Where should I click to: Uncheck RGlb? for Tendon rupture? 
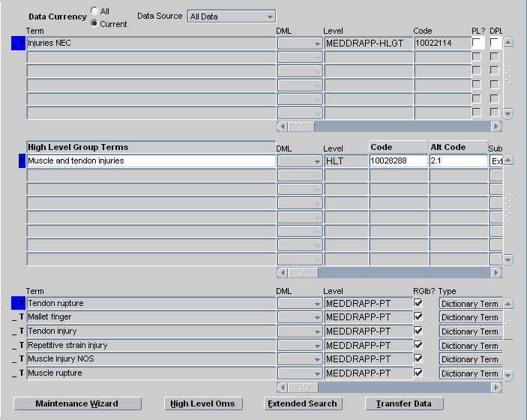[418, 303]
